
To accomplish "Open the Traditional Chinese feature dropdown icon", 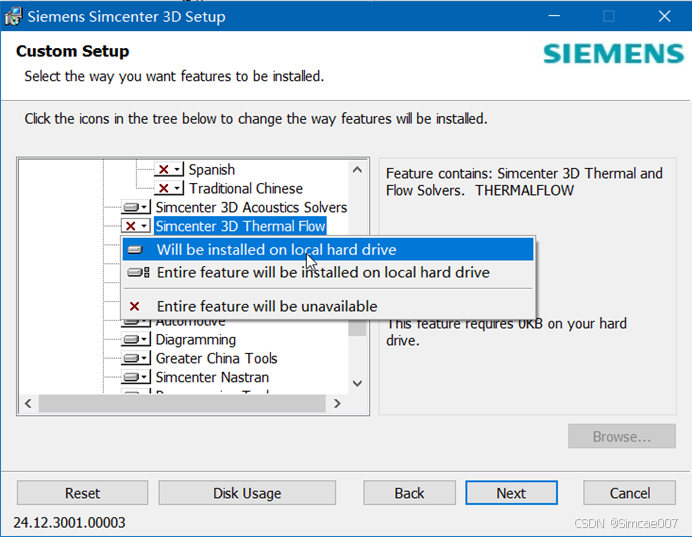I will (x=169, y=188).
